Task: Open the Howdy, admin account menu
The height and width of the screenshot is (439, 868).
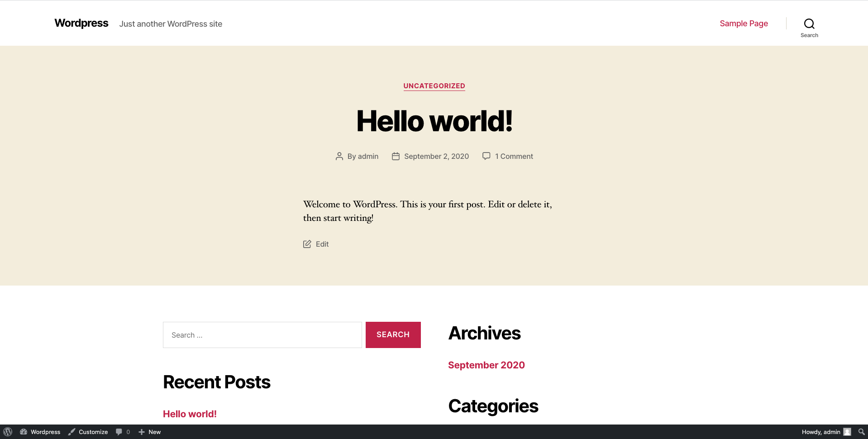Action: [x=820, y=432]
